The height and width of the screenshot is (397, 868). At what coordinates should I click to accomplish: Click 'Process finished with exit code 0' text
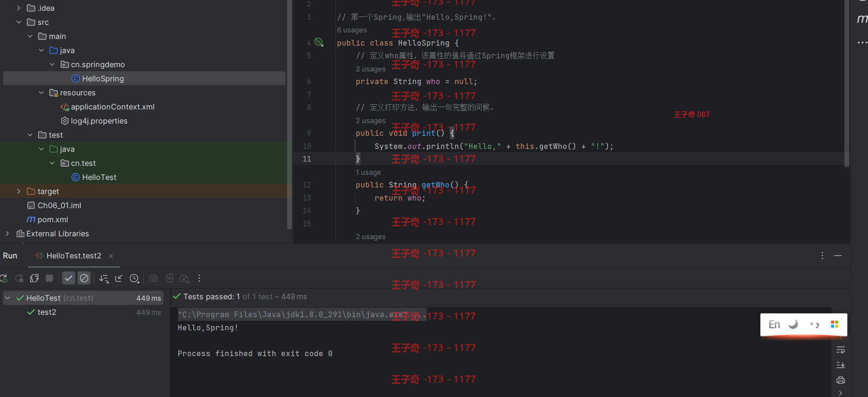tap(255, 353)
